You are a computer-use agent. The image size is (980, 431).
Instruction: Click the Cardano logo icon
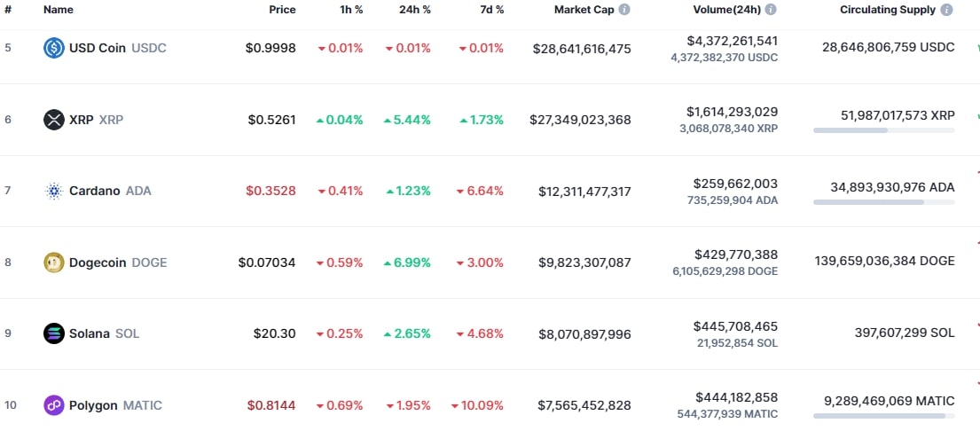54,191
